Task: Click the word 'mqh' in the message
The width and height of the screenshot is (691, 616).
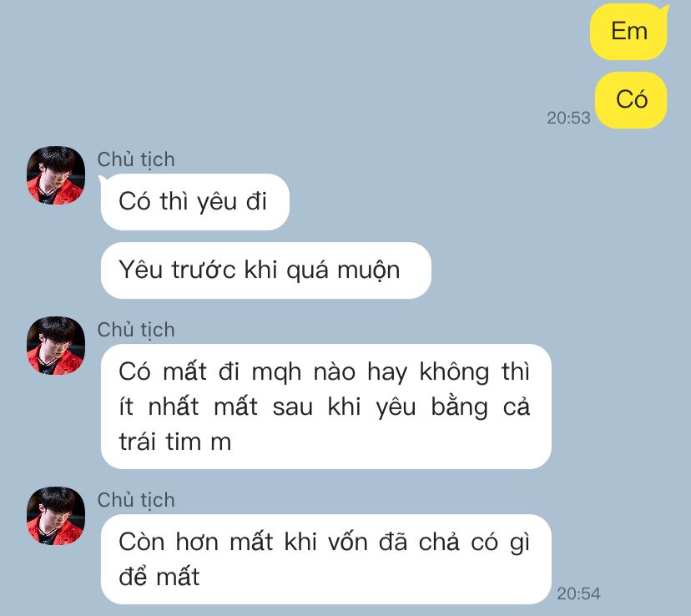Action: coord(276,373)
